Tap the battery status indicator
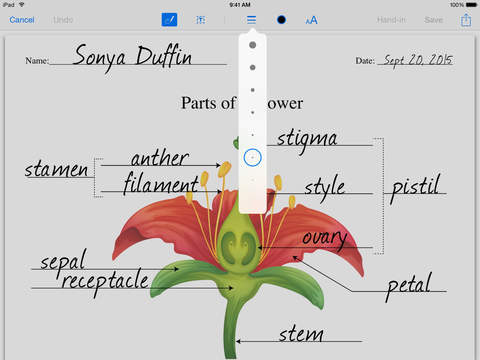The height and width of the screenshot is (360, 480). point(472,5)
